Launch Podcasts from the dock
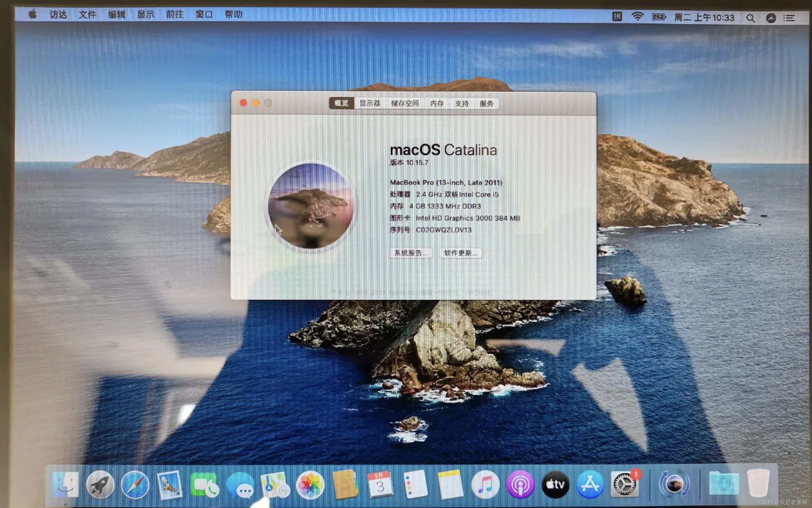The height and width of the screenshot is (508, 812). (520, 485)
